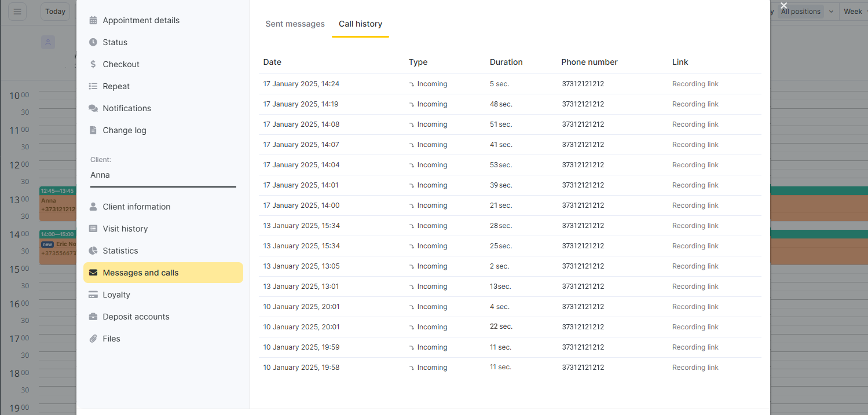Image resolution: width=868 pixels, height=415 pixels.
Task: Click the Notifications chat bubbles icon
Action: tap(93, 108)
